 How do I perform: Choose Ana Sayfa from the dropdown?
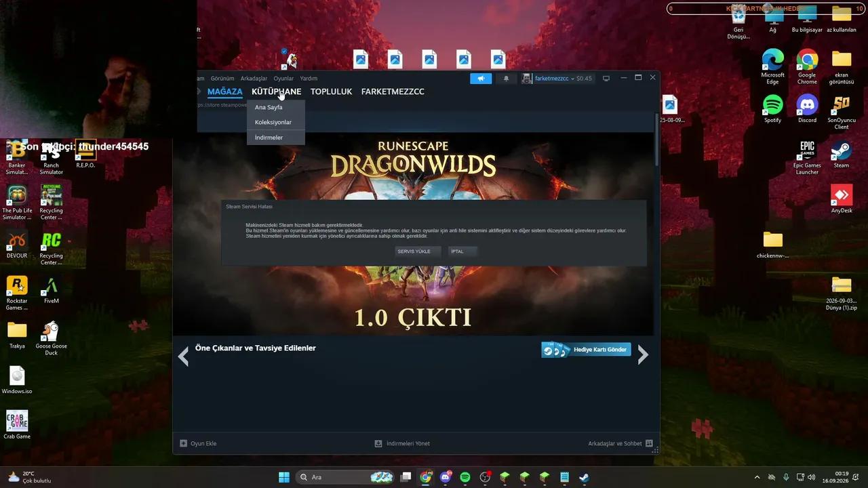tap(276, 107)
